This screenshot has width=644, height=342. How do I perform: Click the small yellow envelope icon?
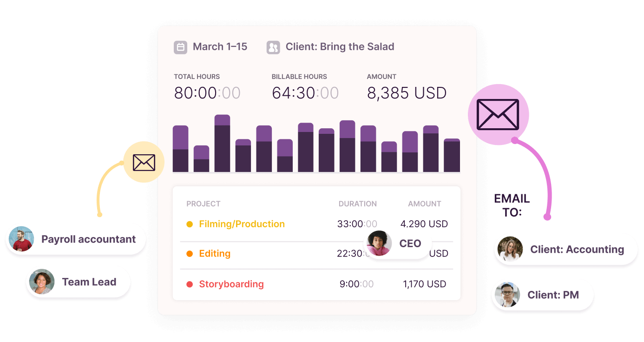[x=144, y=162]
